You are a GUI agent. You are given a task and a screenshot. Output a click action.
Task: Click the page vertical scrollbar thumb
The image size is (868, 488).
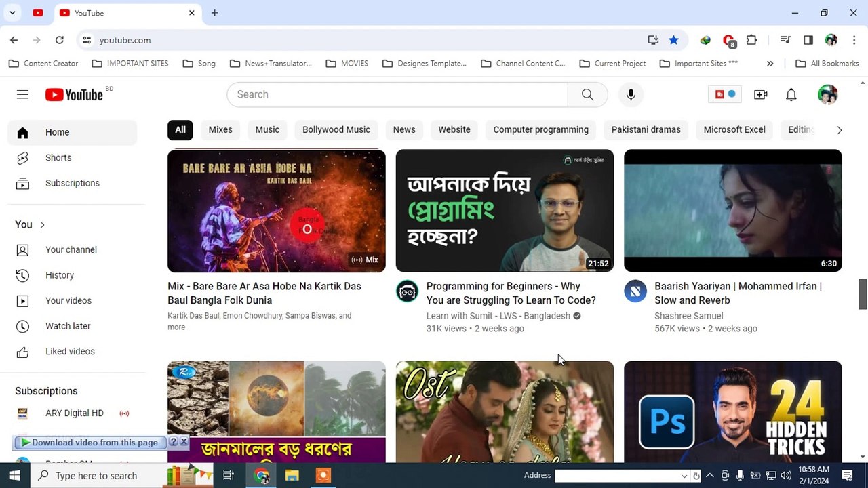863,293
